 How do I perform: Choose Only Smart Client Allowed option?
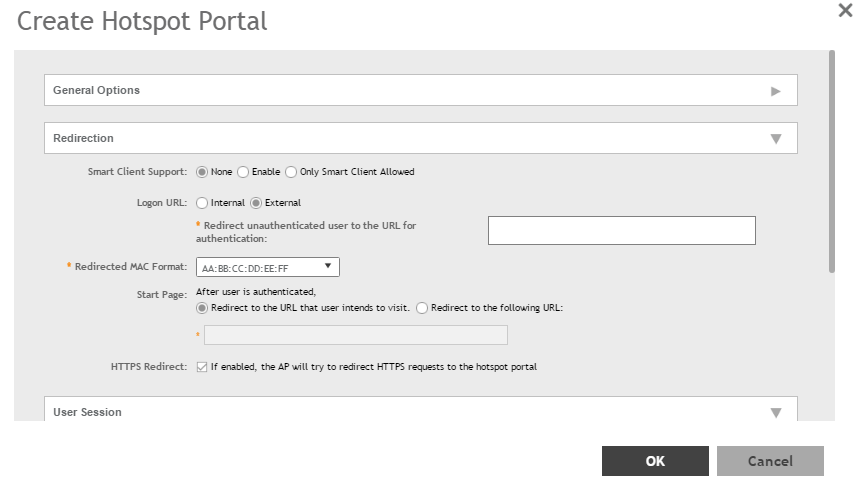pyautogui.click(x=292, y=172)
